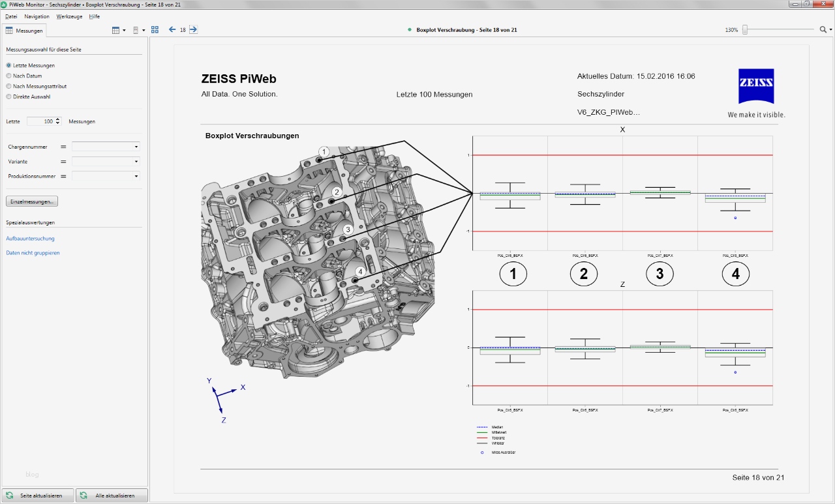Click the page number 18 field
The width and height of the screenshot is (835, 504).
coord(183,30)
